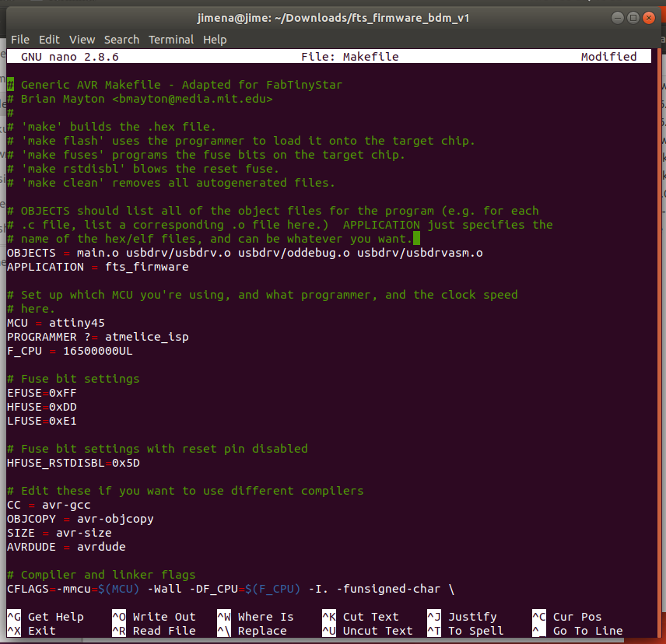Click the ^K Cut Text shortcut
Screen dimensions: 666x644
click(x=360, y=617)
